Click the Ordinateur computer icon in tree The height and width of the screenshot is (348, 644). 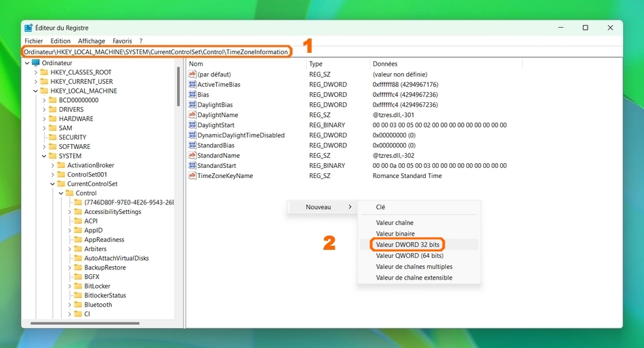pyautogui.click(x=36, y=63)
